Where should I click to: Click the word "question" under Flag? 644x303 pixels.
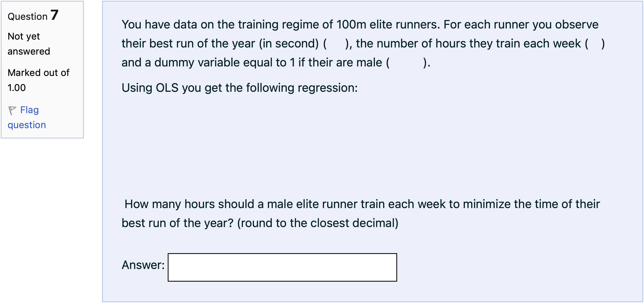pyautogui.click(x=27, y=125)
